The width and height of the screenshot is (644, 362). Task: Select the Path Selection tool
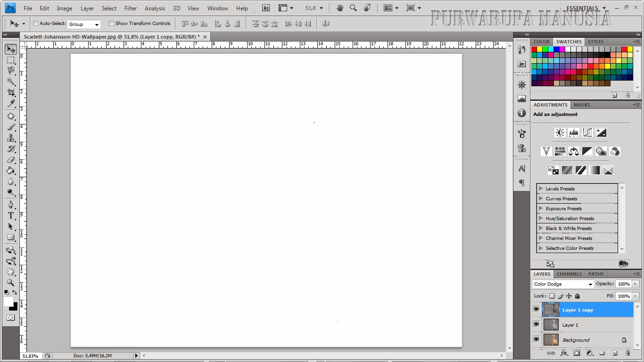click(x=10, y=226)
